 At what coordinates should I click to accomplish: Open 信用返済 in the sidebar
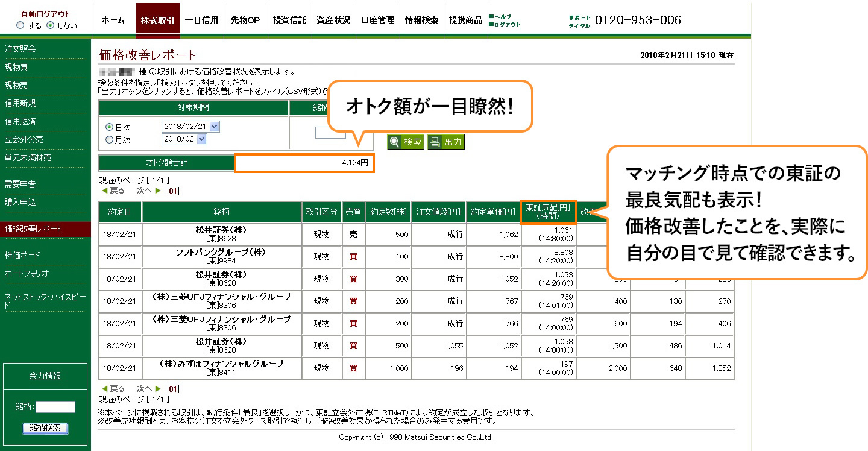(x=20, y=121)
